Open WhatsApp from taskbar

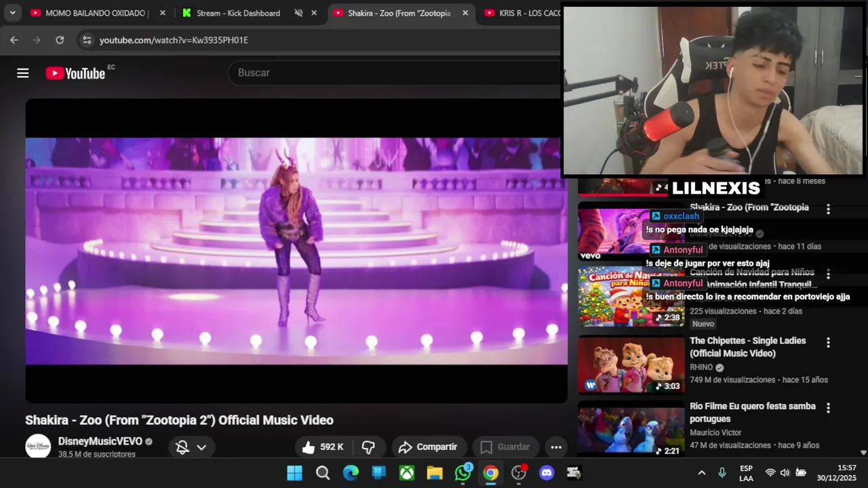coord(463,473)
